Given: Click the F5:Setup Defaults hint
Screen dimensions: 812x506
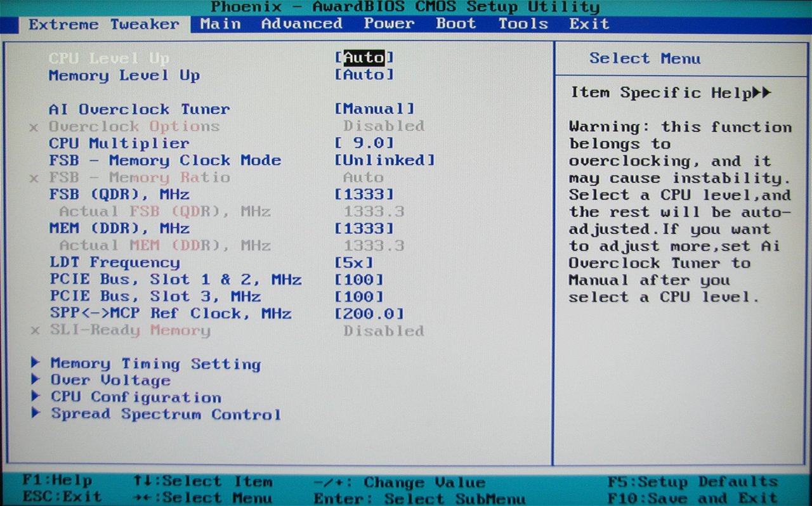Looking at the screenshot, I should [x=693, y=481].
